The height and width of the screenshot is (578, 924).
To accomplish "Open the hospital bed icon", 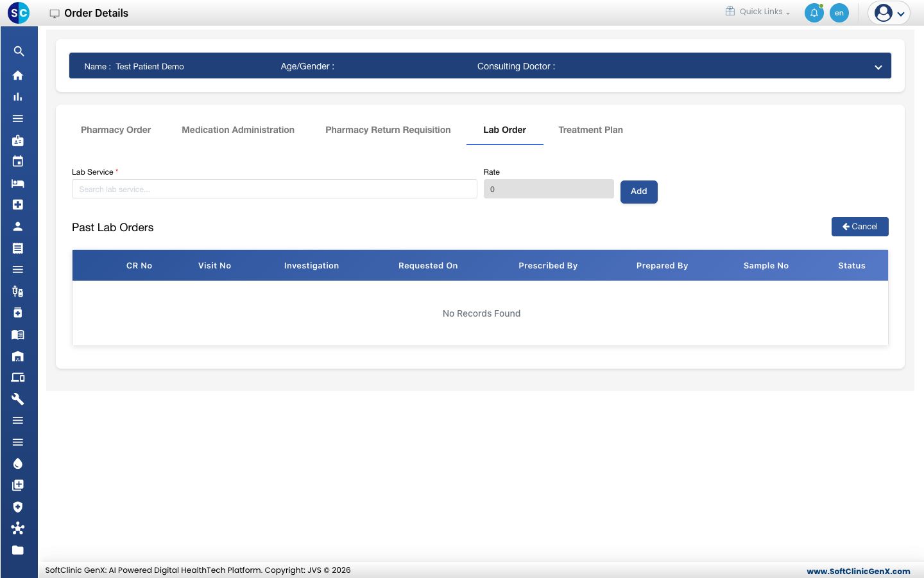I will [x=18, y=183].
